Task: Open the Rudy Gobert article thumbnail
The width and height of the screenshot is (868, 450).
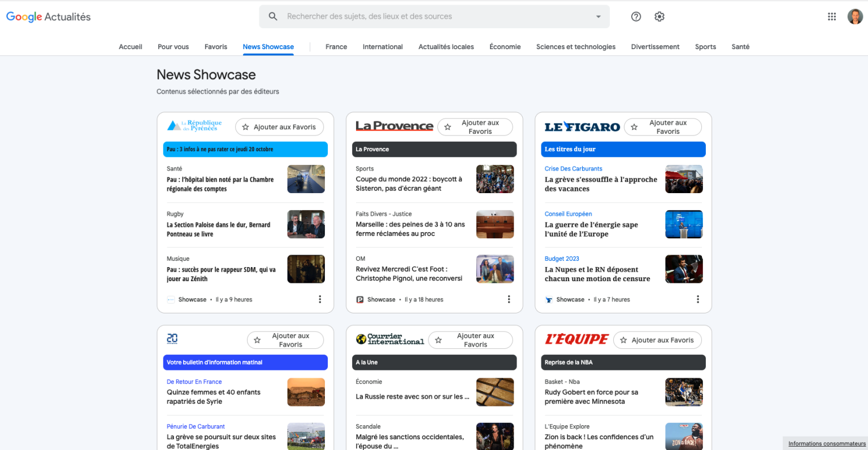Action: click(684, 392)
